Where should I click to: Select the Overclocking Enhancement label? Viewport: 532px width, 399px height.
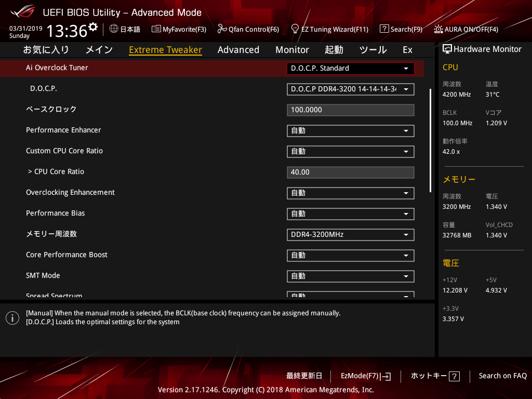[70, 192]
